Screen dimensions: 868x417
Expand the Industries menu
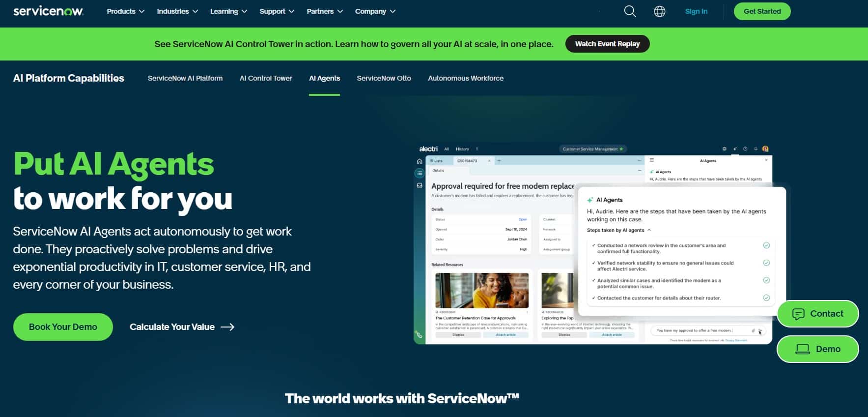point(177,11)
